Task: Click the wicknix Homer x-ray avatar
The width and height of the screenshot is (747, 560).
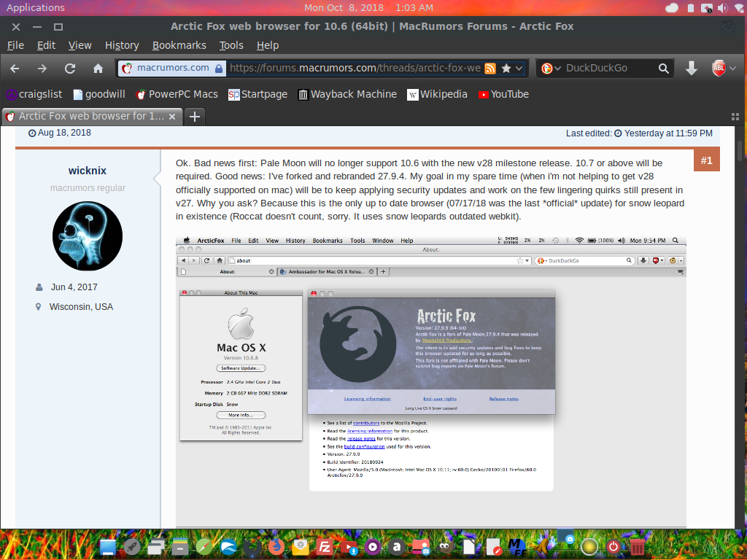Action: click(88, 236)
